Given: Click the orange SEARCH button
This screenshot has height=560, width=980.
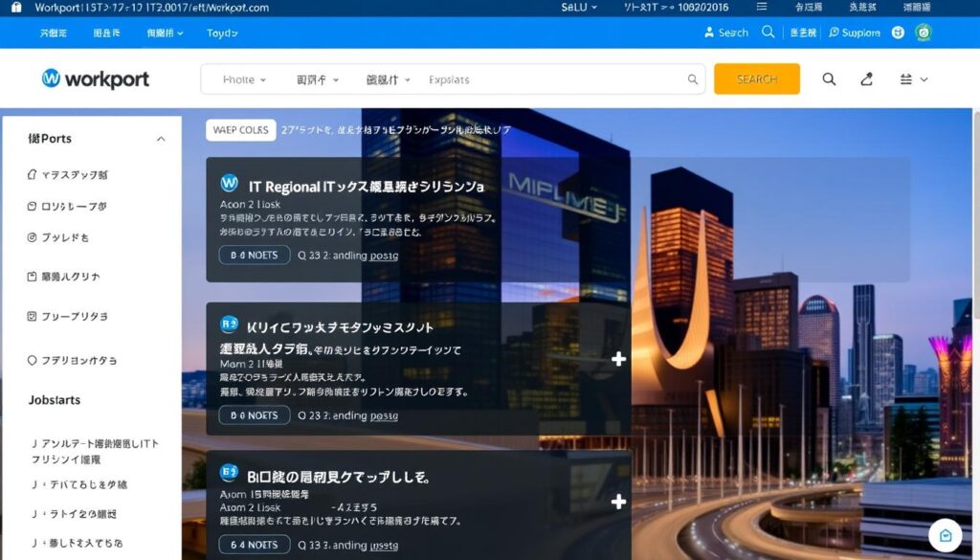Looking at the screenshot, I should 757,78.
